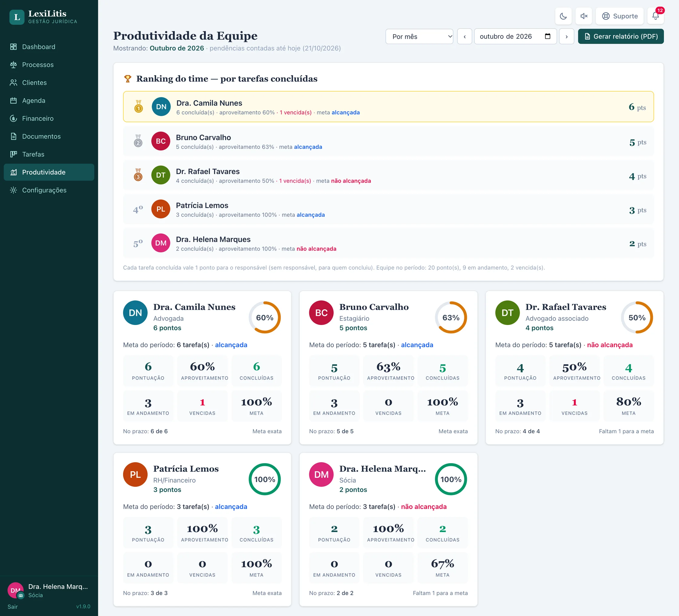Click the Tarefas kanban icon
Screen dimensions: 679x616
pos(13,154)
